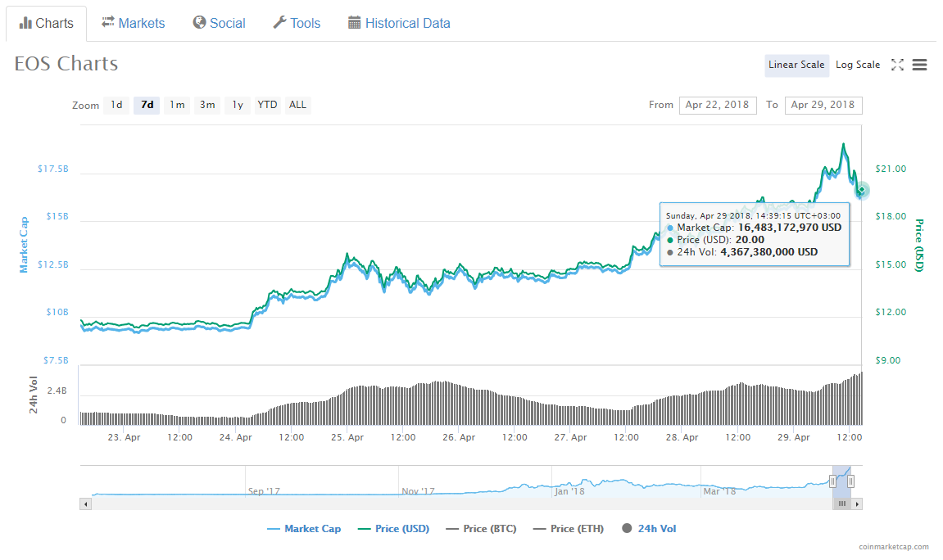Viewport: 943px width, 560px height.
Task: Click the left handle of the range selector
Action: [x=835, y=481]
